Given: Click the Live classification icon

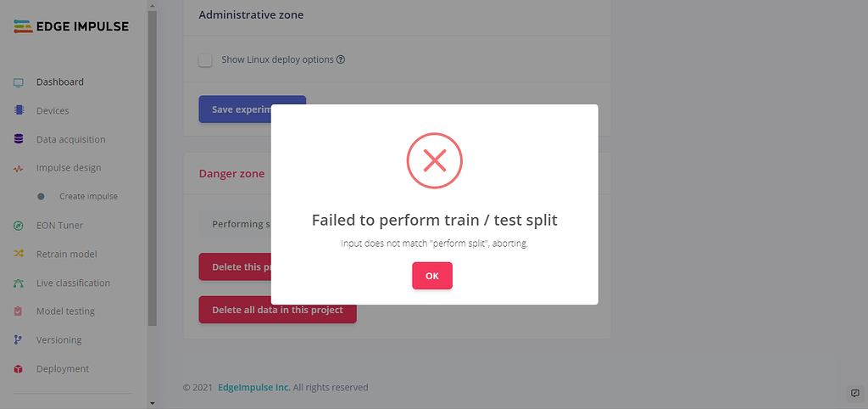Looking at the screenshot, I should click(x=18, y=283).
